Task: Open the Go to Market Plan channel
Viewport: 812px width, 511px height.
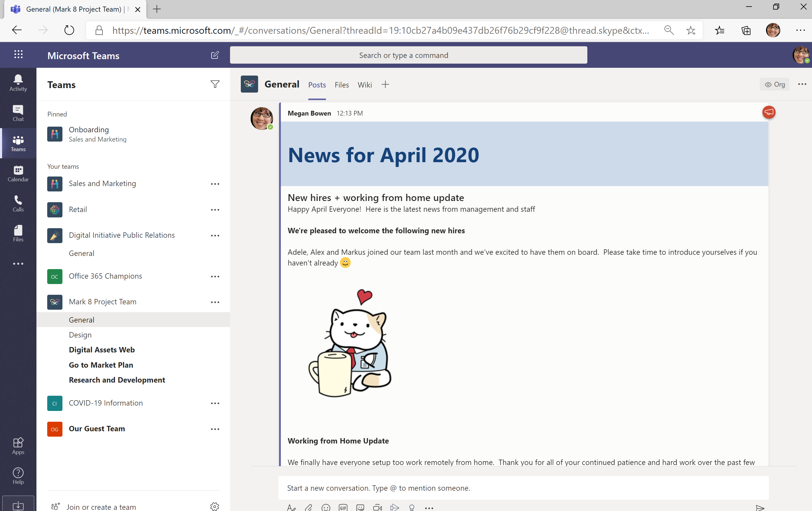Action: (x=133, y=365)
